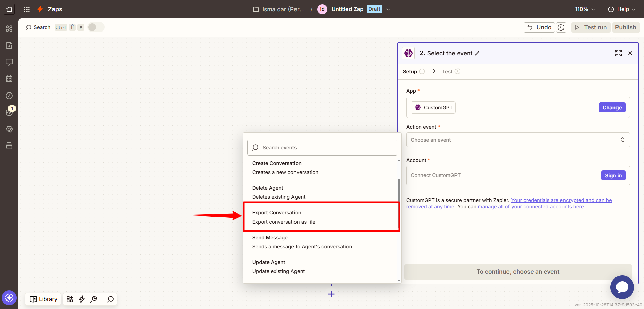Click the events list scroll up arrow

(399, 160)
